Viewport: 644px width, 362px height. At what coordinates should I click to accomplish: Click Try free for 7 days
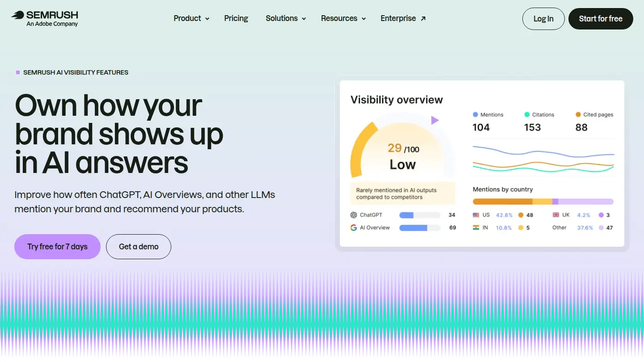click(x=57, y=247)
